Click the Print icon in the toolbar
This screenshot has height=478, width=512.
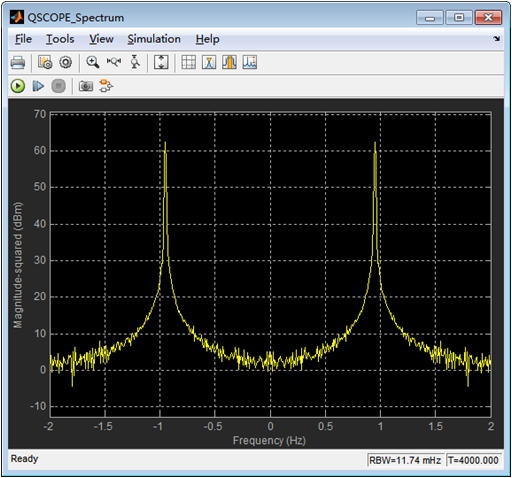[x=18, y=62]
